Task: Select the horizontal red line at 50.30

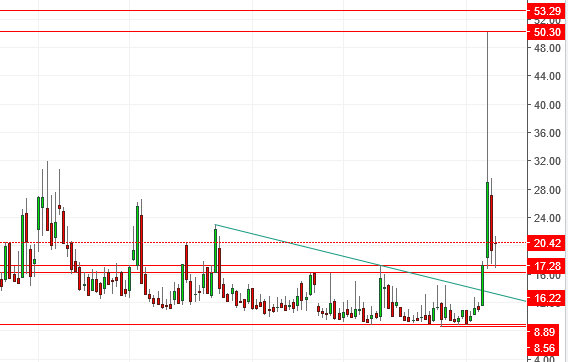Action: click(x=263, y=32)
